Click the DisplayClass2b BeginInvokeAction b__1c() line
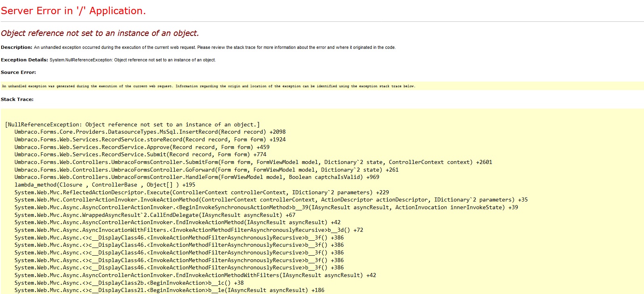The width and height of the screenshot is (644, 294). pos(129,283)
